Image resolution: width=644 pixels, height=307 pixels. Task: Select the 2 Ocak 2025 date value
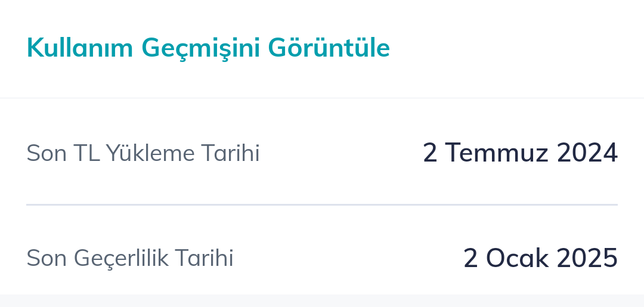coord(540,258)
